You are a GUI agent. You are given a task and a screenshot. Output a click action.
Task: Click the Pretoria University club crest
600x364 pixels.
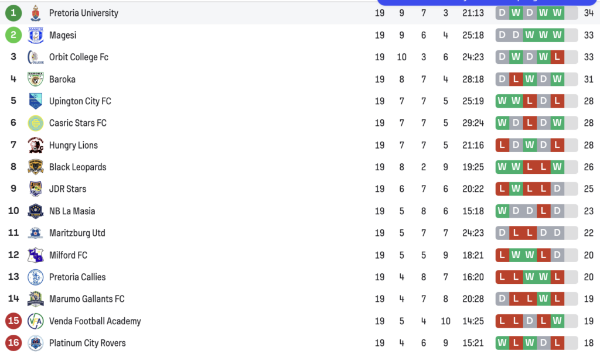(36, 13)
